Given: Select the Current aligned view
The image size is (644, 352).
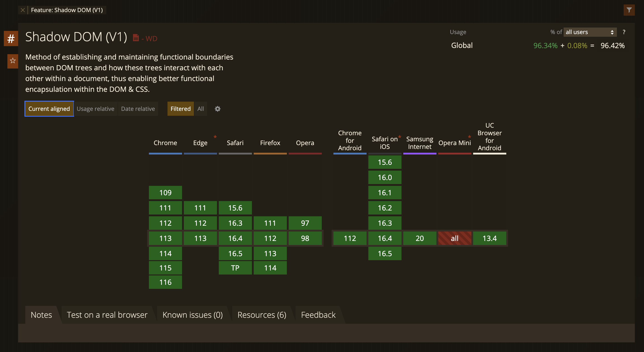Looking at the screenshot, I should (x=49, y=109).
